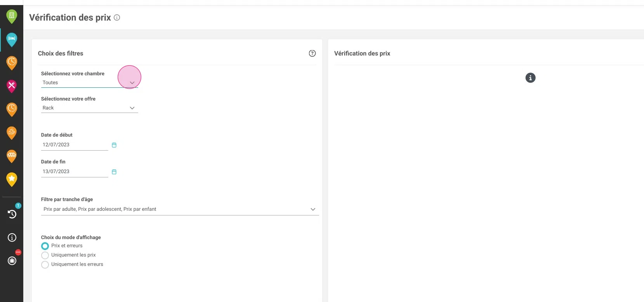Click the sidebar information circle icon

(12, 237)
